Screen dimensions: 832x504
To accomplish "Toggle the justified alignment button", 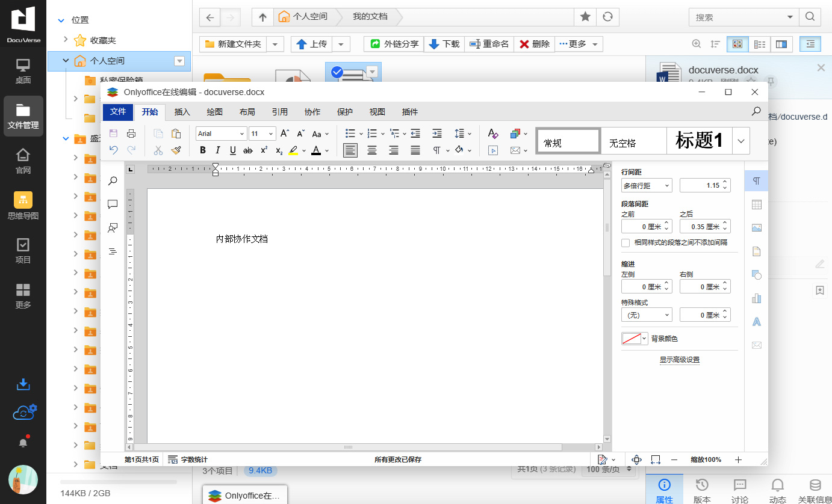I will pos(415,150).
